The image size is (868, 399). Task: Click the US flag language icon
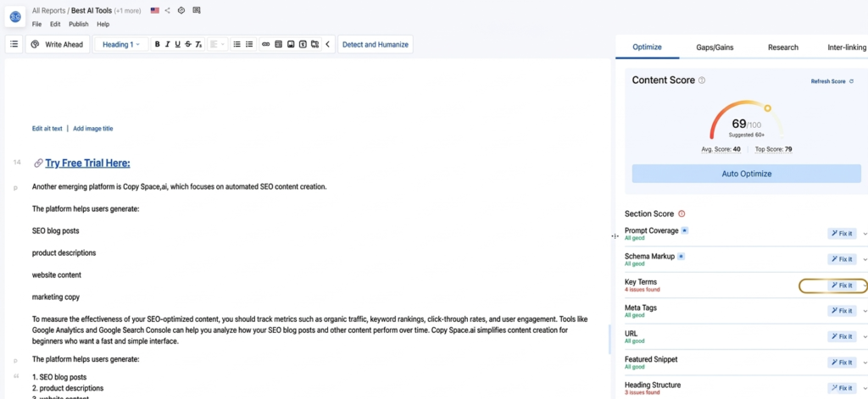154,10
